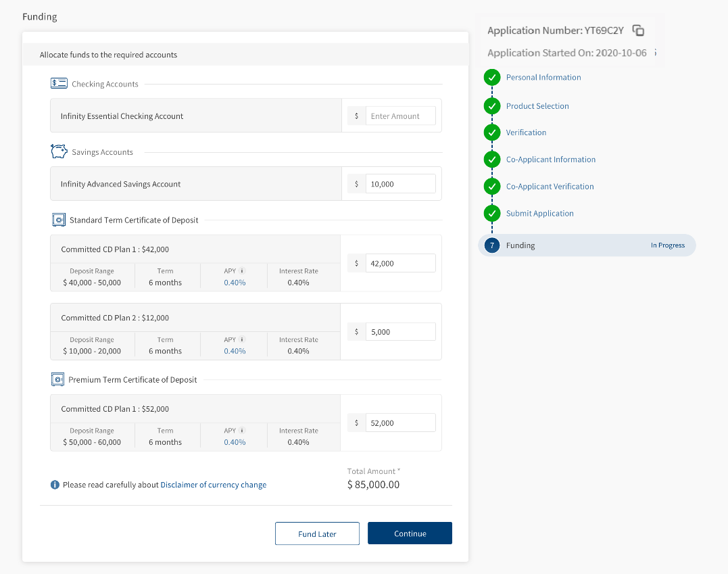Screen dimensions: 728x574
Task: Choose the Fund Later button
Action: coord(317,533)
